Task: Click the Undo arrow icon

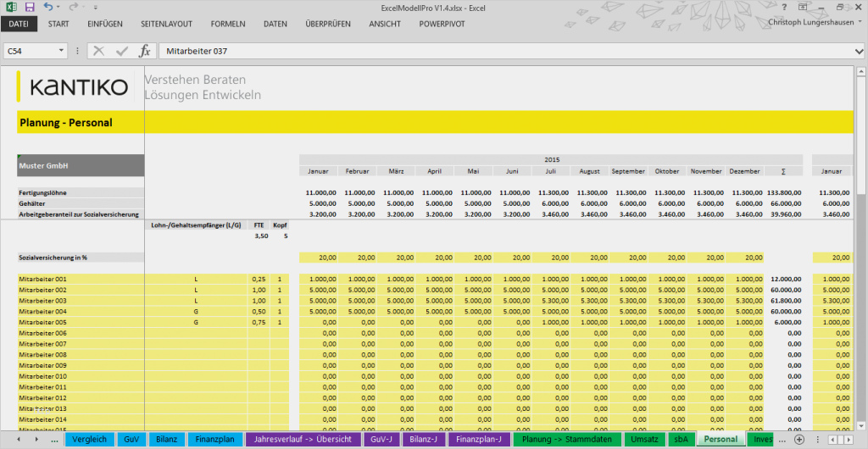Action: click(x=48, y=7)
